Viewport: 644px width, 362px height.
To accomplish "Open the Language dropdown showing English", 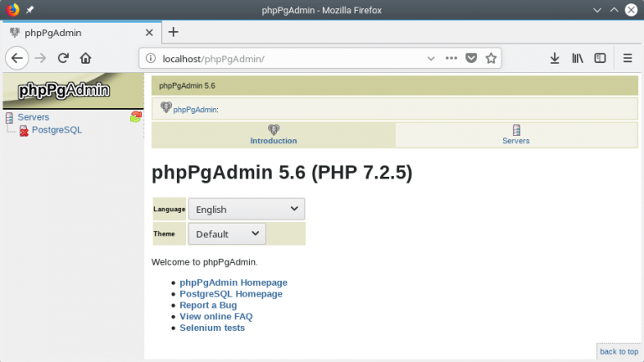I will (246, 209).
